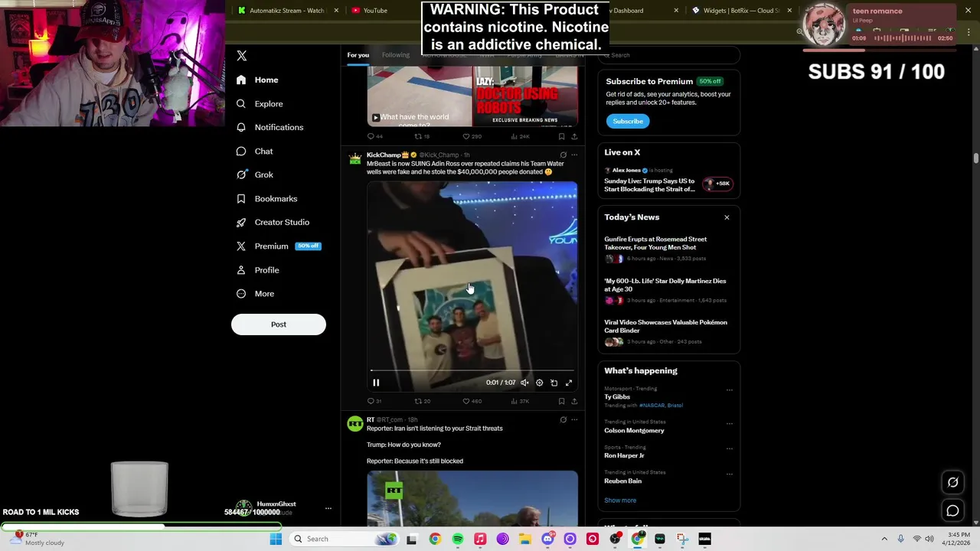Click the Post button
Image resolution: width=980 pixels, height=551 pixels.
coord(279,324)
